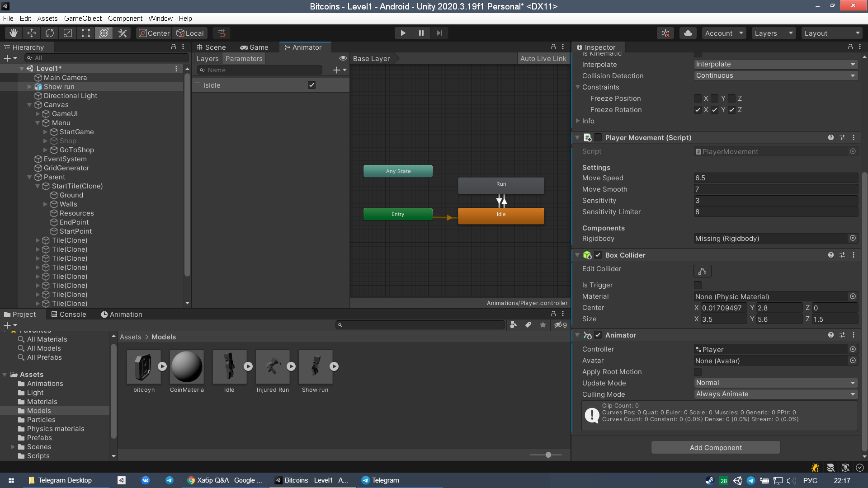
Task: Start Play mode
Action: point(403,33)
